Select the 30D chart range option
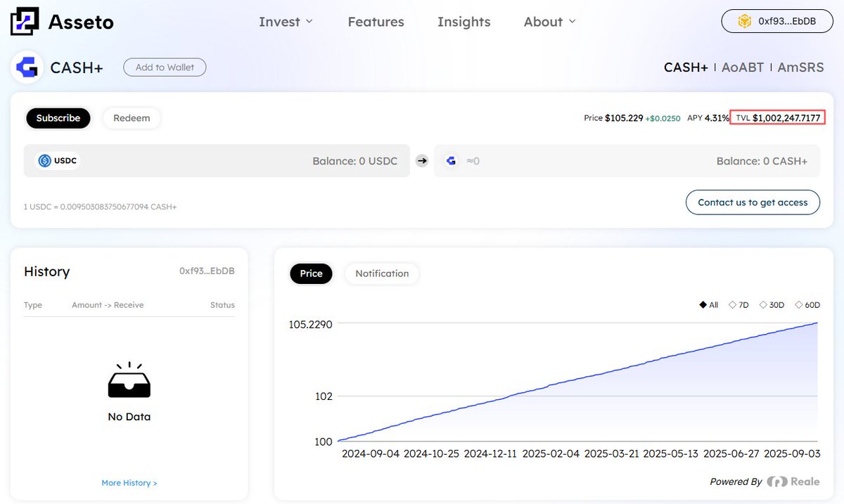844x504 pixels. (x=772, y=305)
